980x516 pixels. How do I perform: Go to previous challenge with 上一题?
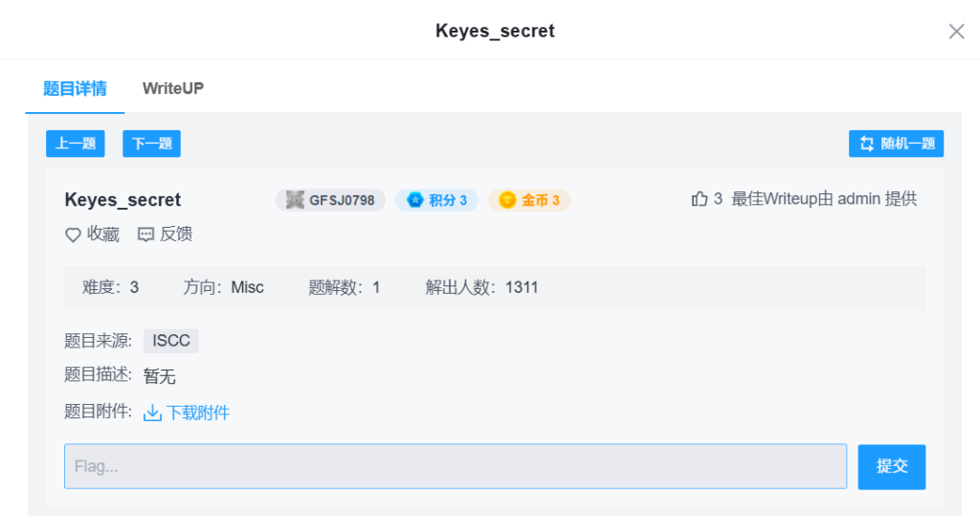click(x=76, y=144)
